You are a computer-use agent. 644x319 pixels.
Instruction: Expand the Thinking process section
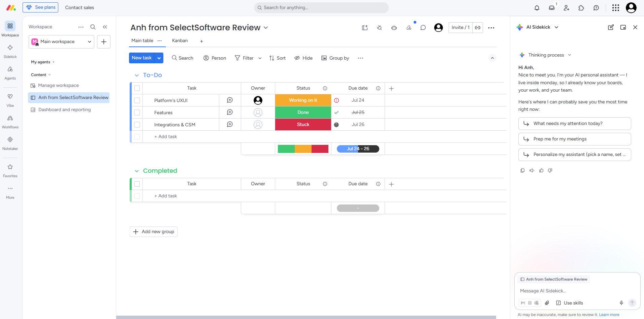coord(570,55)
